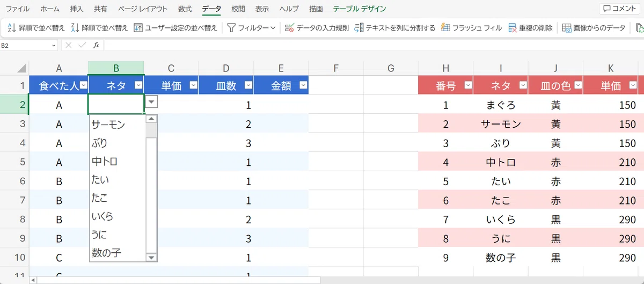Click 重複の削除 remove duplicates
This screenshot has width=644, height=284.
point(530,28)
